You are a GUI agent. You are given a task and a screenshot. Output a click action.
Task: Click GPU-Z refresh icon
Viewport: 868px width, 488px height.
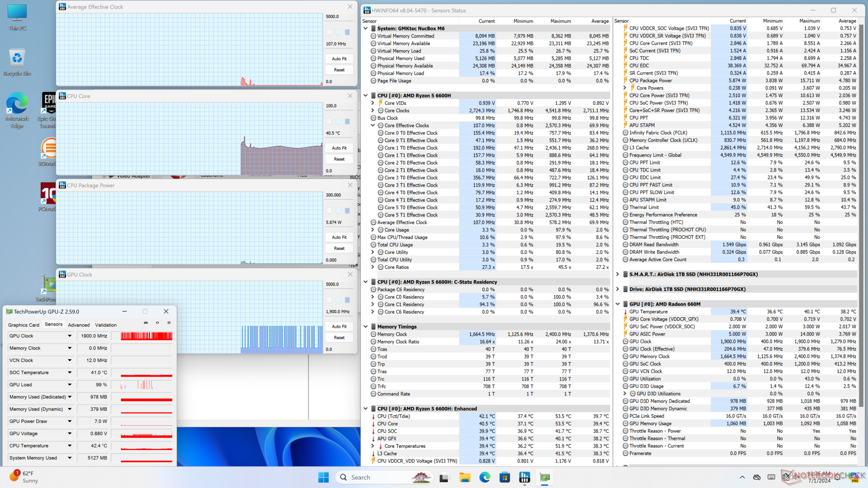click(157, 323)
